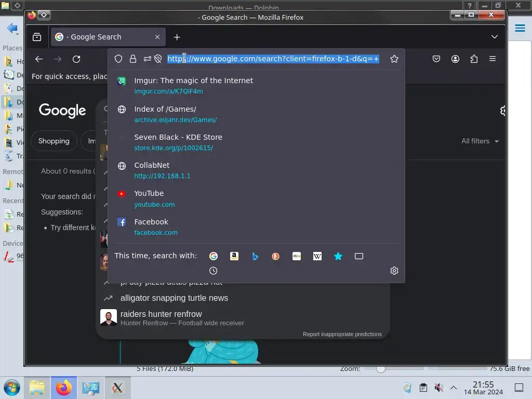
Task: Click Report inappropriate predictions
Action: point(342,334)
